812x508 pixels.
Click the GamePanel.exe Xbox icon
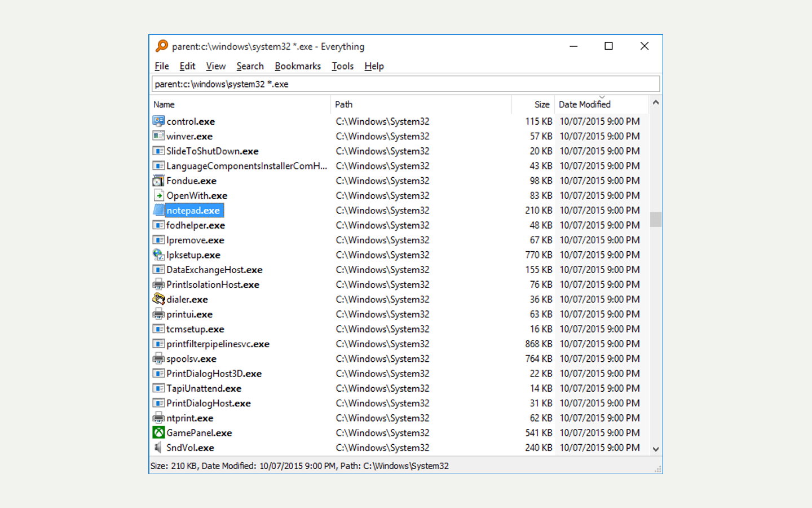(158, 433)
